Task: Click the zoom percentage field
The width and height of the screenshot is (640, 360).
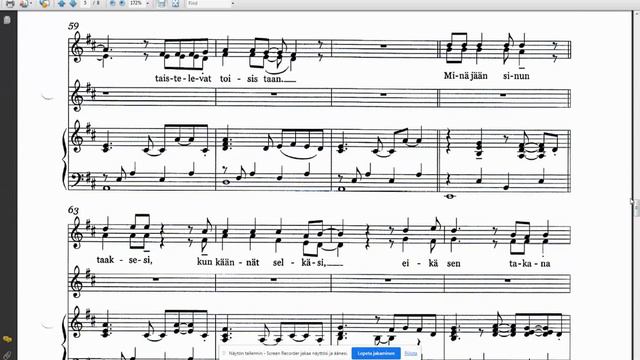Action: 136,3
